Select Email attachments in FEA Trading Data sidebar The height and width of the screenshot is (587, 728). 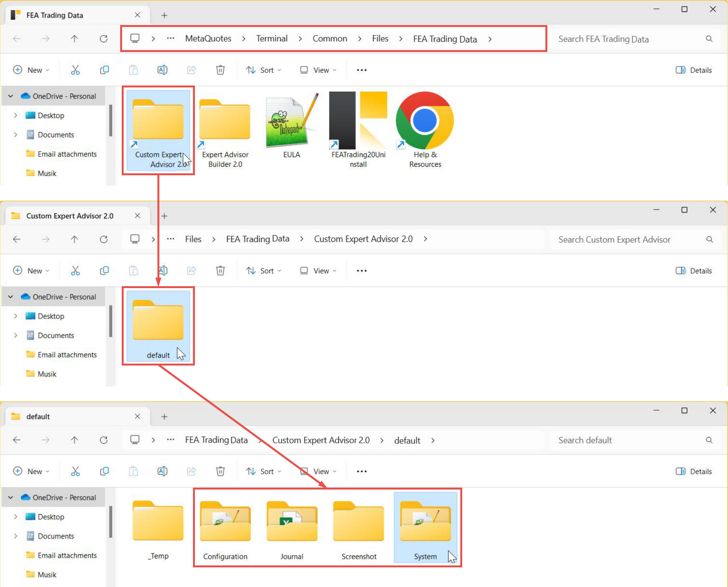[62, 154]
